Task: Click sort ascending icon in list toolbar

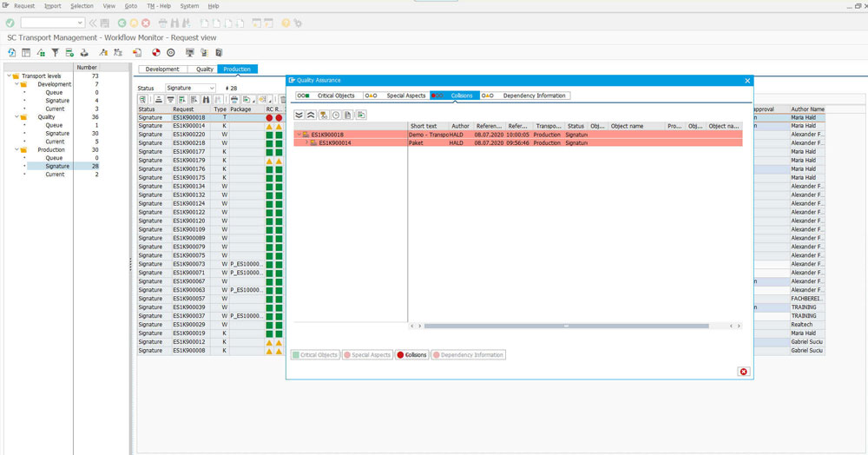Action: pyautogui.click(x=158, y=100)
